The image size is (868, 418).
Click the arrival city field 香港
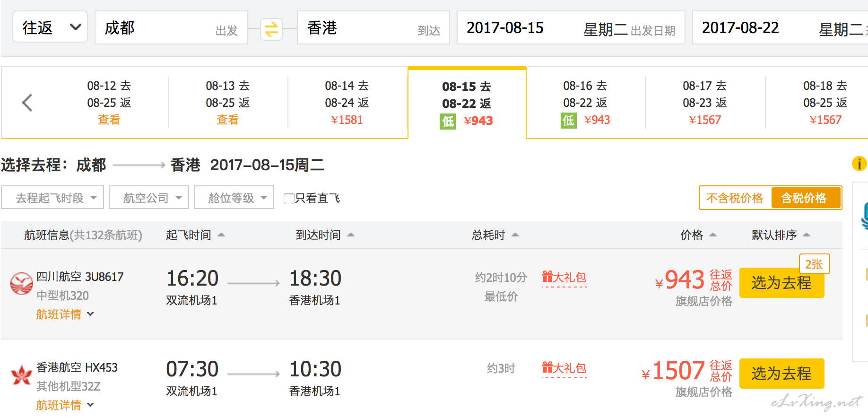pyautogui.click(x=373, y=27)
